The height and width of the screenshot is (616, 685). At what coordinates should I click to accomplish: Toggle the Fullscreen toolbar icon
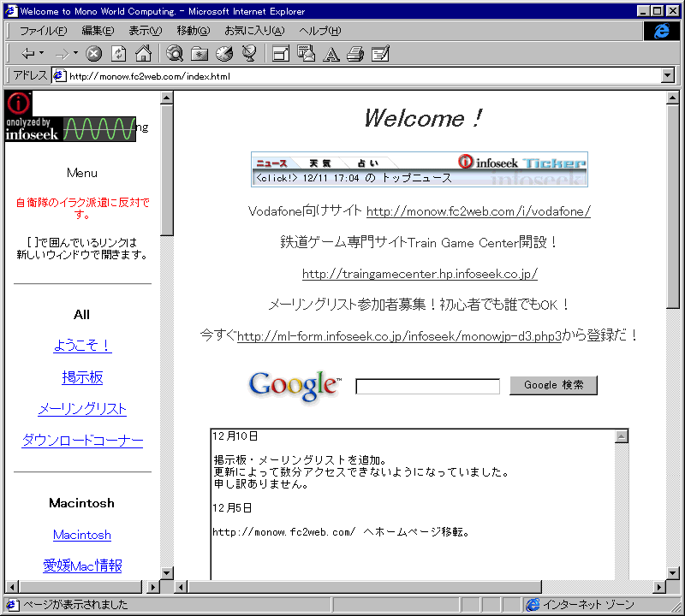pyautogui.click(x=281, y=54)
